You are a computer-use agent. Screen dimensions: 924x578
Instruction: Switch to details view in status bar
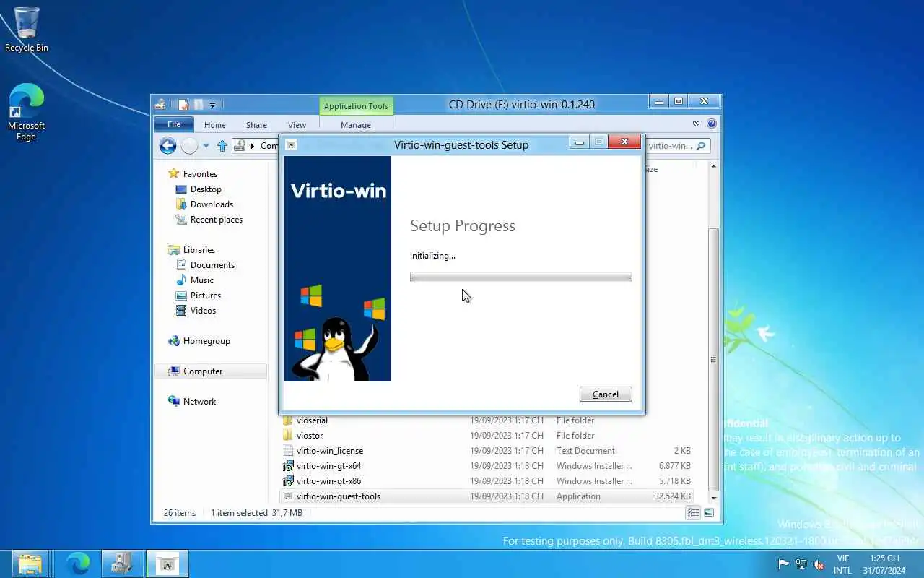(x=693, y=513)
